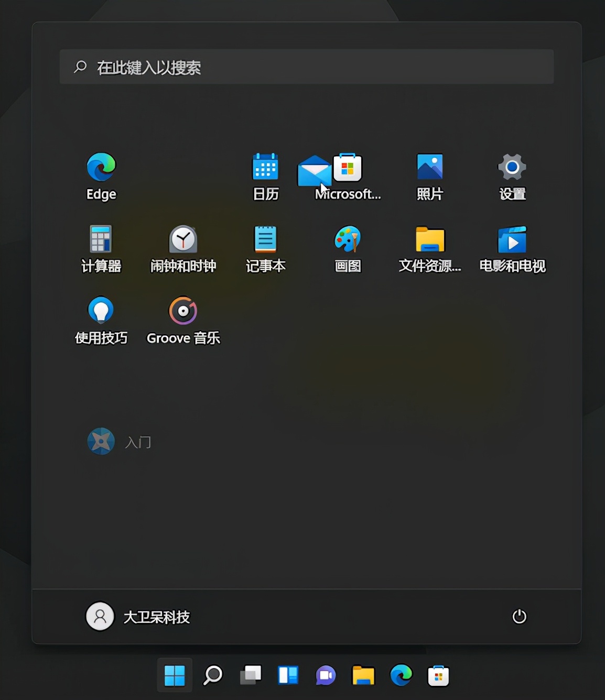
Task: Click the Start button on the taskbar
Action: 175,676
